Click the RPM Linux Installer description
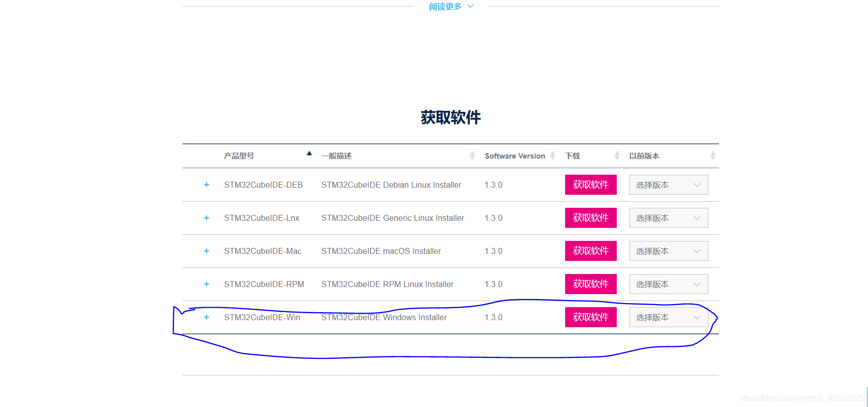The image size is (868, 407). tap(388, 284)
